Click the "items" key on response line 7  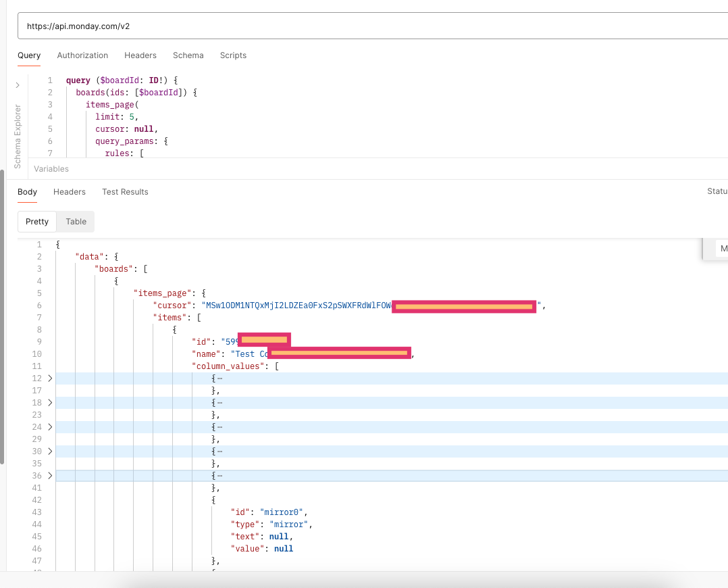(170, 318)
